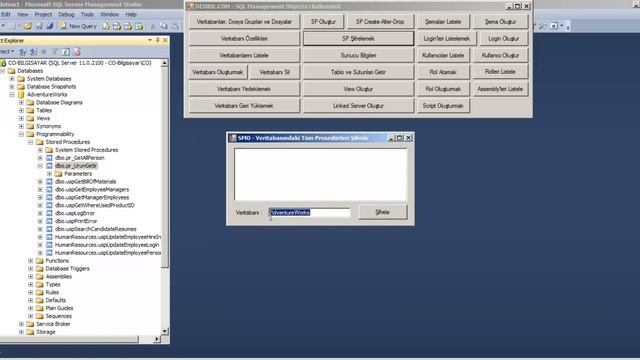Click the Object Explorer horizontal scrollbar right arrow

[x=156, y=339]
